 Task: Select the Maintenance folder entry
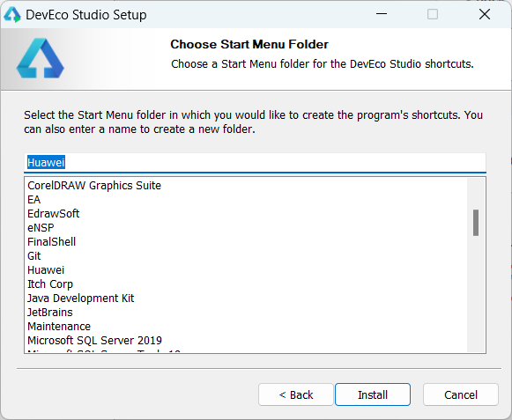[59, 326]
